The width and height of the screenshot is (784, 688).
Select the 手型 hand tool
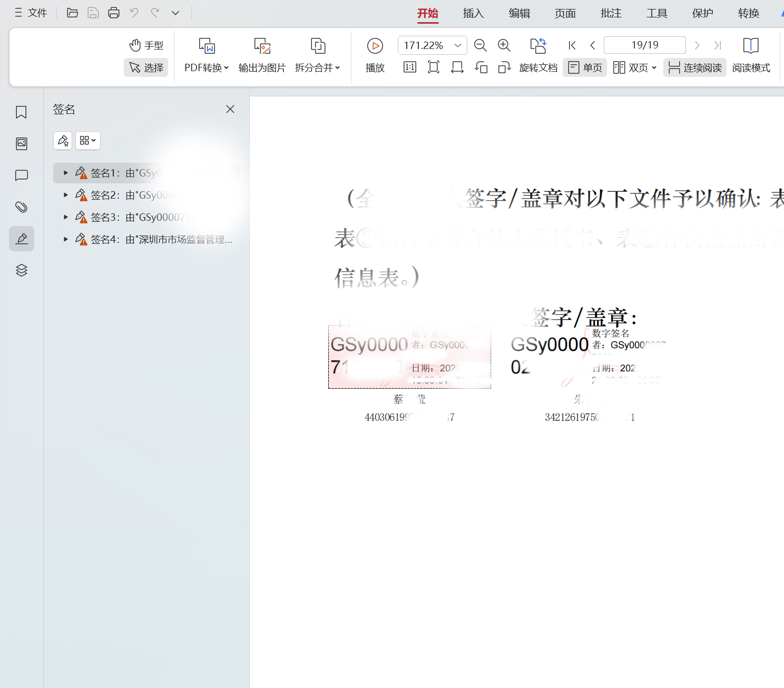click(x=146, y=45)
